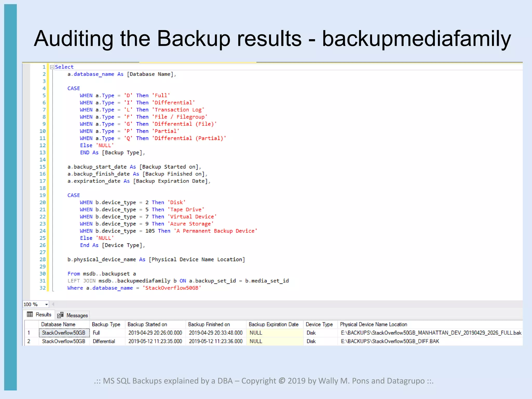Click From keyword on line 30
The image size is (532, 399).
74,274
